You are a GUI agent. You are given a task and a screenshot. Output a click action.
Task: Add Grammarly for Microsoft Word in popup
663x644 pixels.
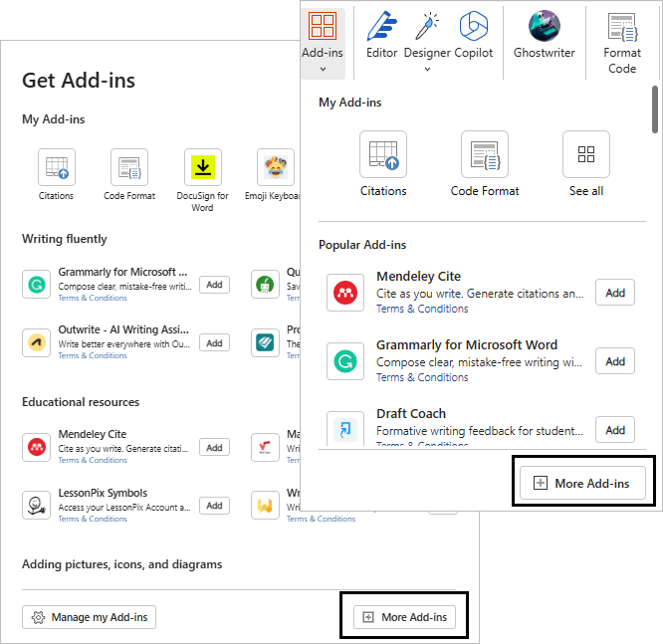[x=615, y=361]
